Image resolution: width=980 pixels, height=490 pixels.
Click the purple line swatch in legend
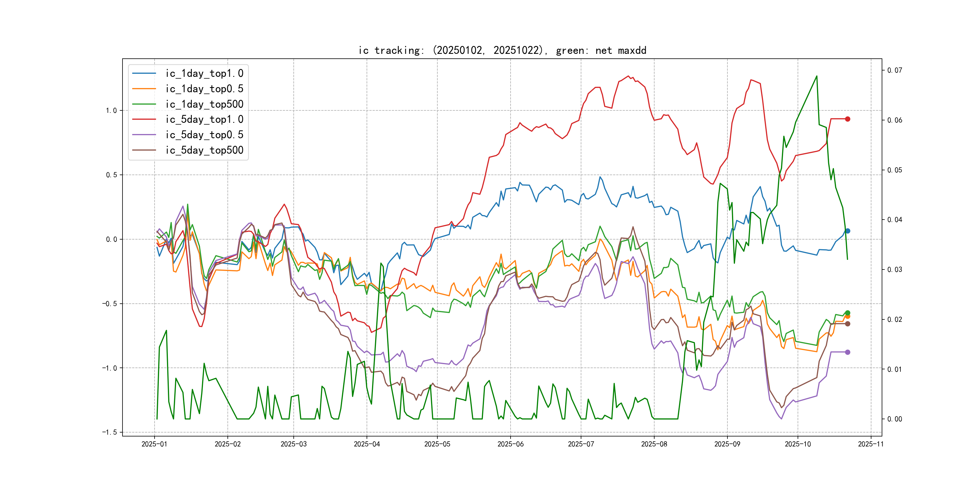(x=144, y=135)
